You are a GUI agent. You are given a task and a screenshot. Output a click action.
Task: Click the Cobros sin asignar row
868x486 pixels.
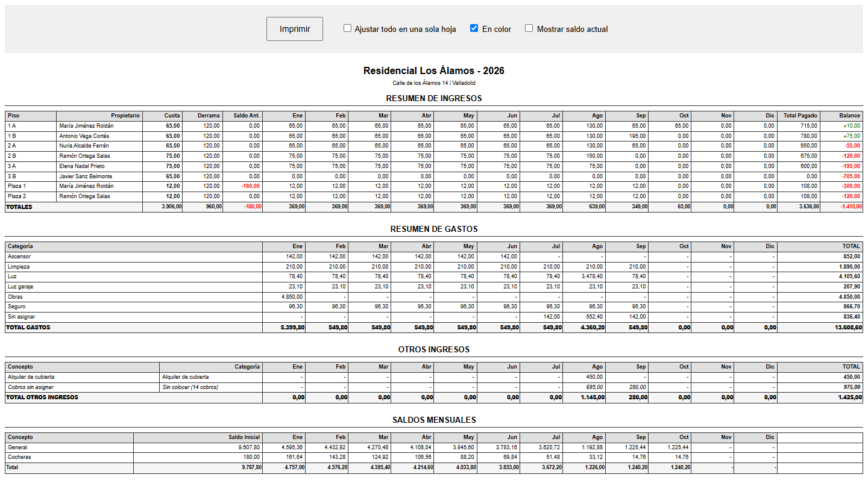point(434,387)
